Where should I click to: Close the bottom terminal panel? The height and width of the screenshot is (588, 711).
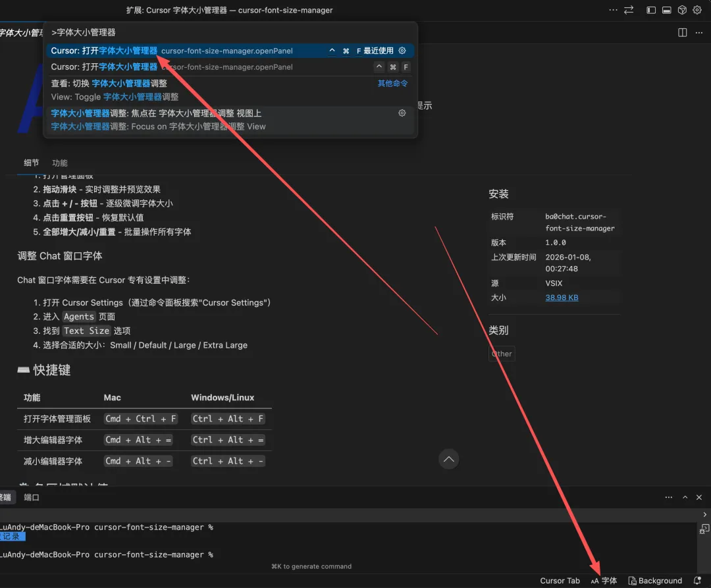point(698,497)
